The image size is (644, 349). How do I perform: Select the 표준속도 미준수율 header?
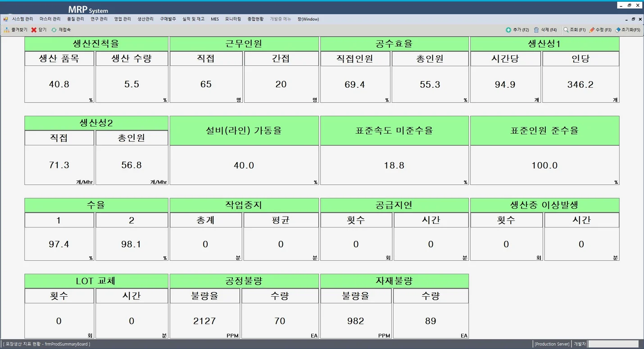[394, 131]
